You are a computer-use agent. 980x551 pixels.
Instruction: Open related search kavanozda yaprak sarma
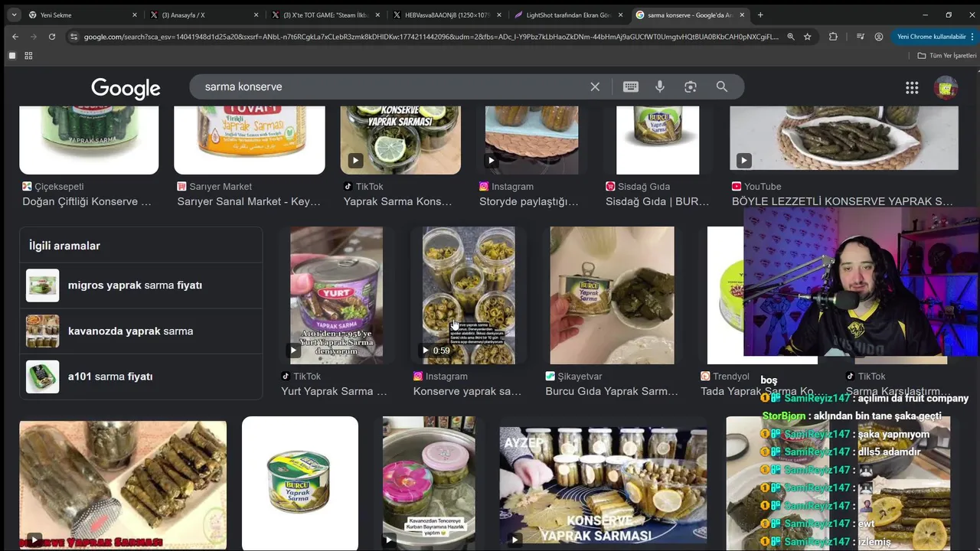click(142, 331)
